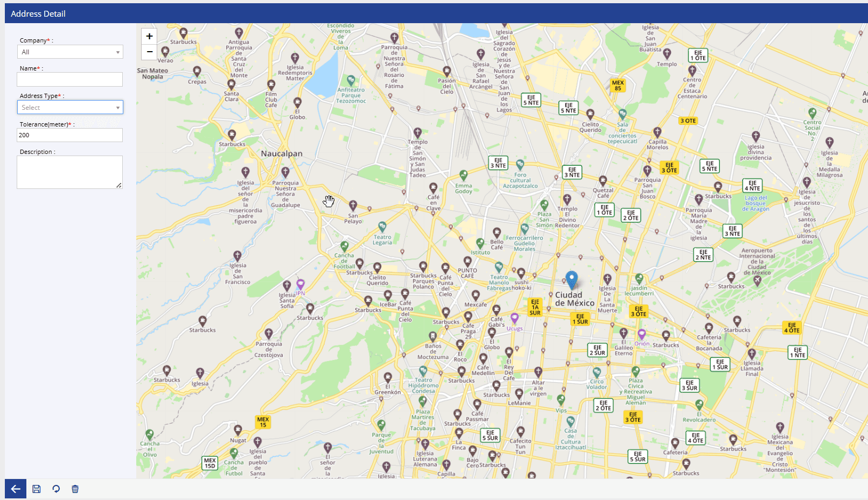
Task: Click the blue location pin marker
Action: [571, 280]
